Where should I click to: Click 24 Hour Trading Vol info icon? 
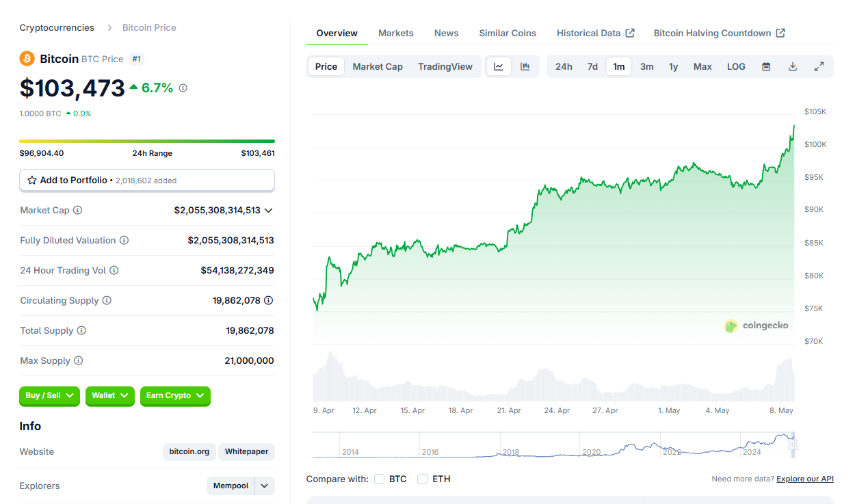(x=114, y=270)
